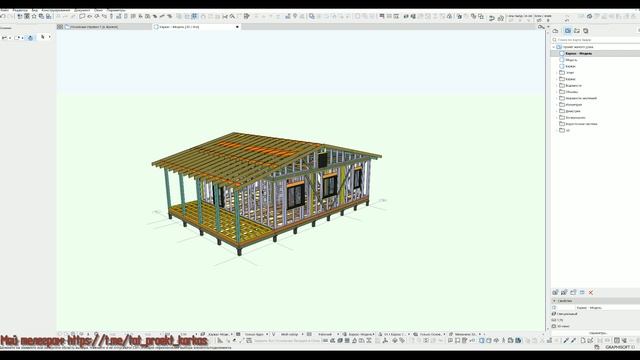Open the last folder at bottom of Navigator tree

click(x=564, y=130)
